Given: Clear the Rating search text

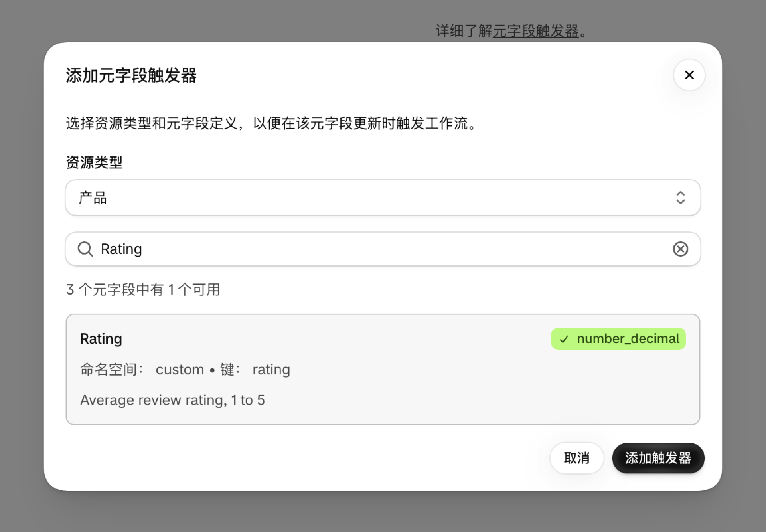Looking at the screenshot, I should (680, 249).
